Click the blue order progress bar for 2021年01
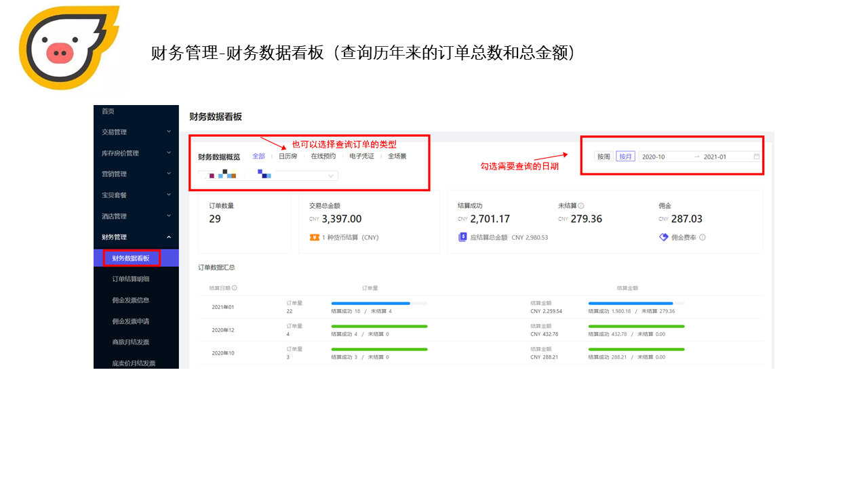The image size is (868, 488). coord(370,304)
